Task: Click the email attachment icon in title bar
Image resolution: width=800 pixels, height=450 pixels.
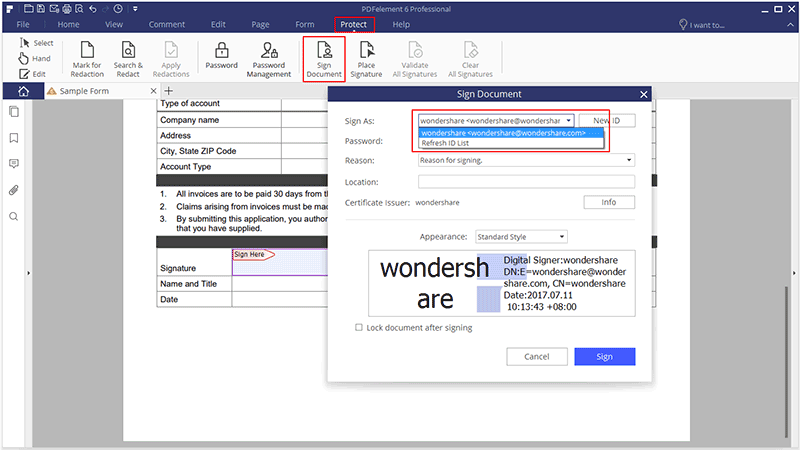Action: pyautogui.click(x=54, y=9)
